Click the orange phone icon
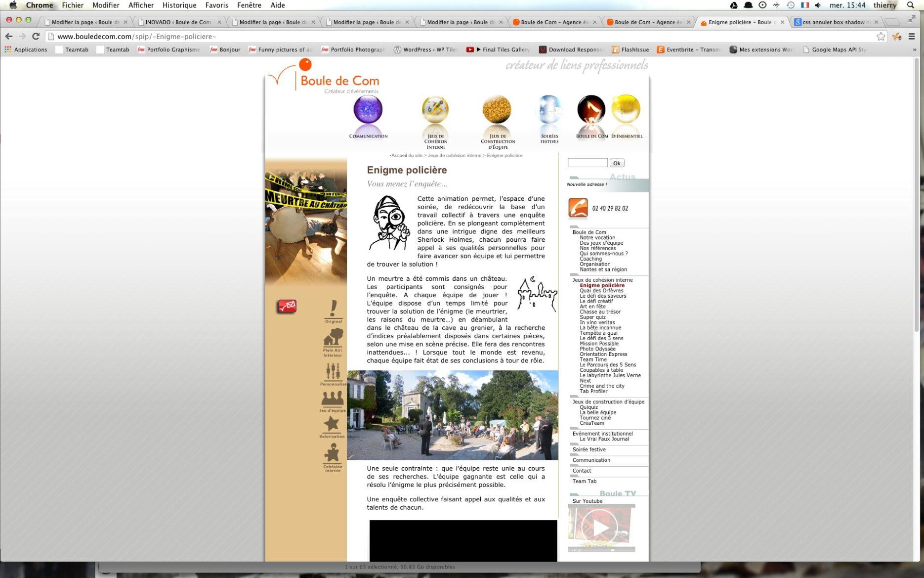924x578 pixels. tap(578, 208)
